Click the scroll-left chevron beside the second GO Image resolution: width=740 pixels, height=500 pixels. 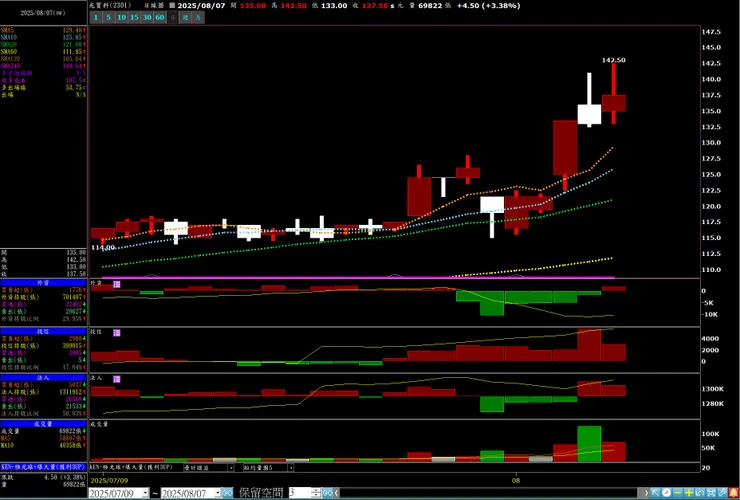(x=336, y=493)
